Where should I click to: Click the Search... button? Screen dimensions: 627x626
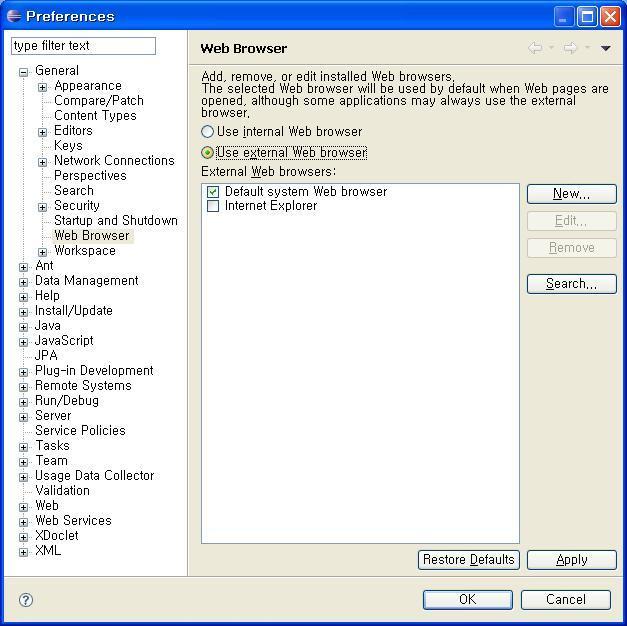click(x=571, y=284)
